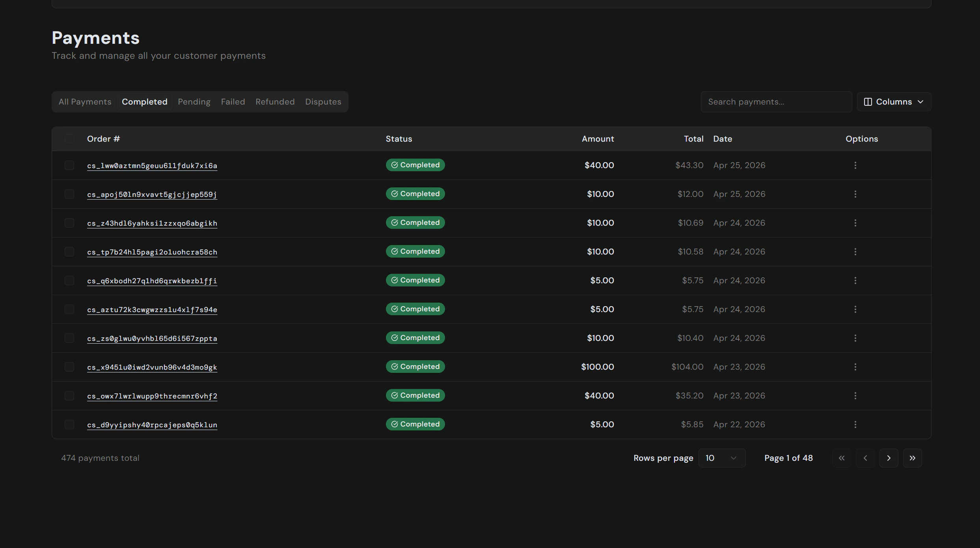The image size is (980, 548).
Task: Select checkbox for cs_d9yyipshy40rpcajeps0q5klun
Action: click(69, 425)
